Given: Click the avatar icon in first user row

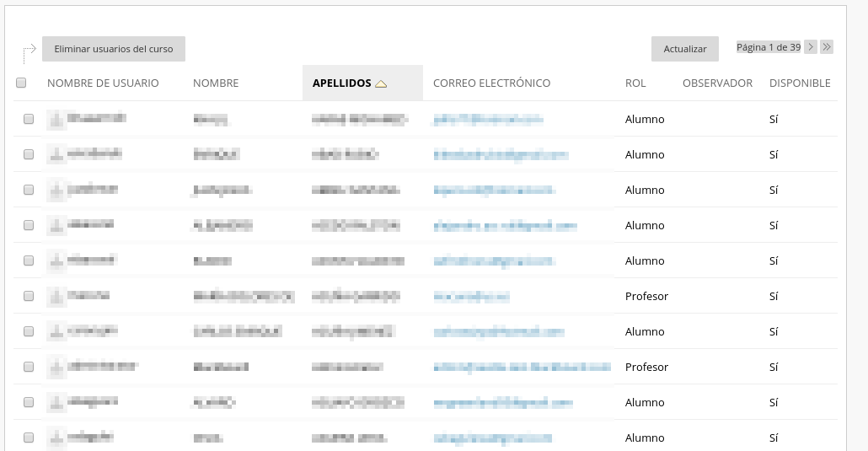Looking at the screenshot, I should (x=56, y=120).
